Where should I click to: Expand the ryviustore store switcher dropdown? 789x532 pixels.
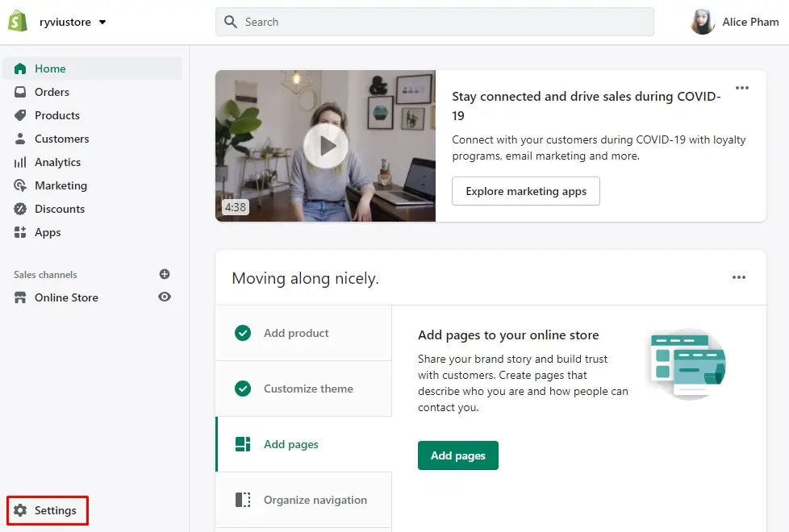(102, 22)
